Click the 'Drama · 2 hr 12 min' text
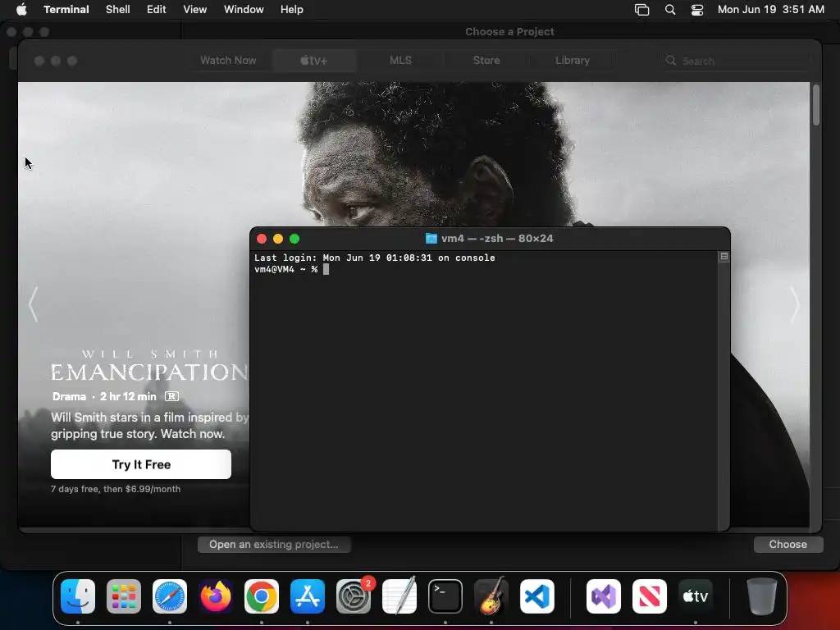 [104, 396]
